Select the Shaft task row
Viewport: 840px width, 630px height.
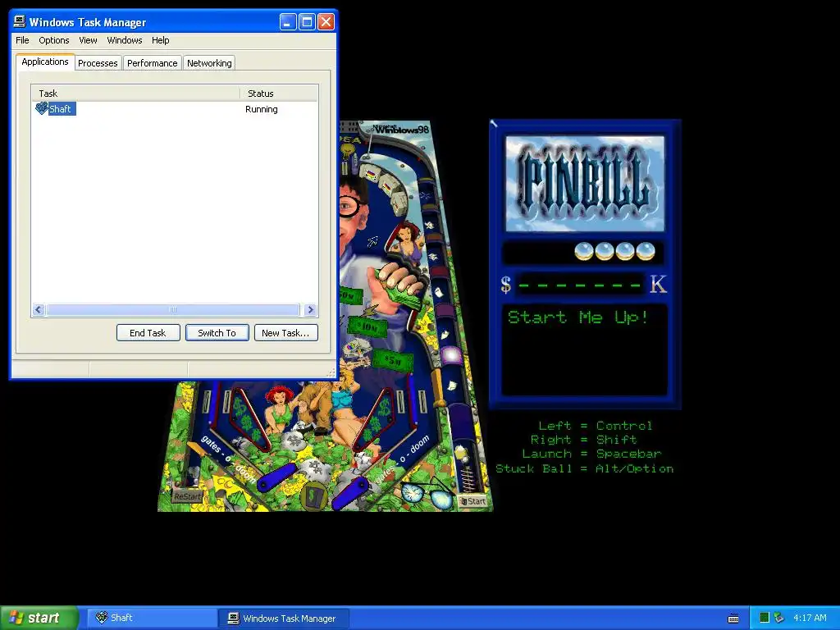tap(175, 109)
